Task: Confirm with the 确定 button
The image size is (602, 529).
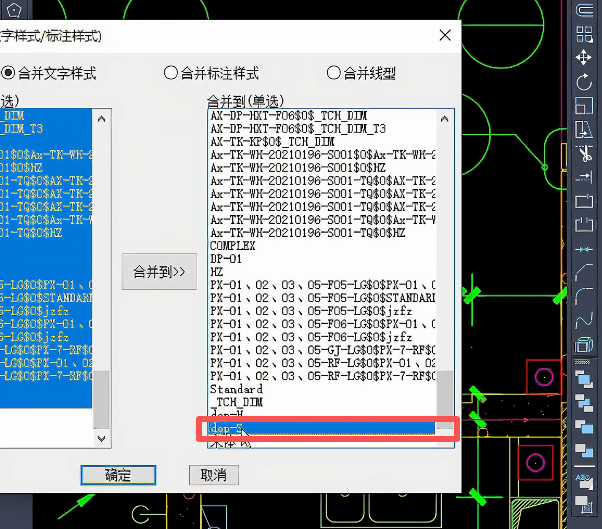Action: point(117,475)
